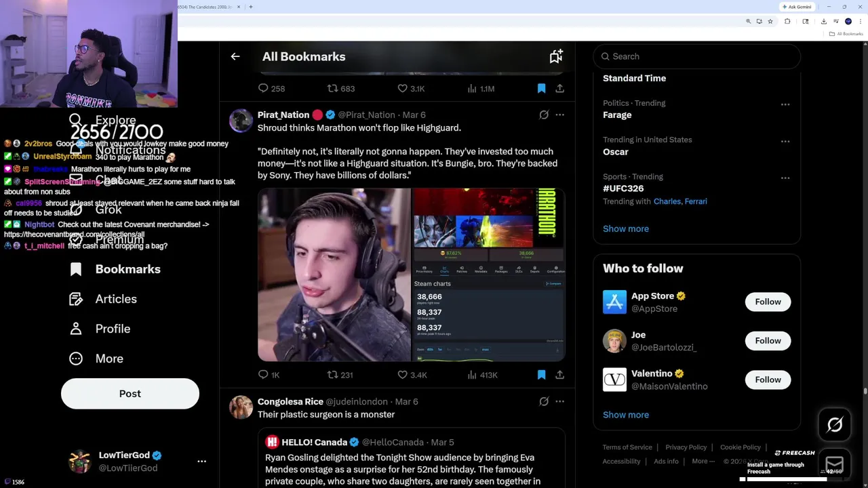
Task: Show more accounts to follow
Action: pos(626,415)
